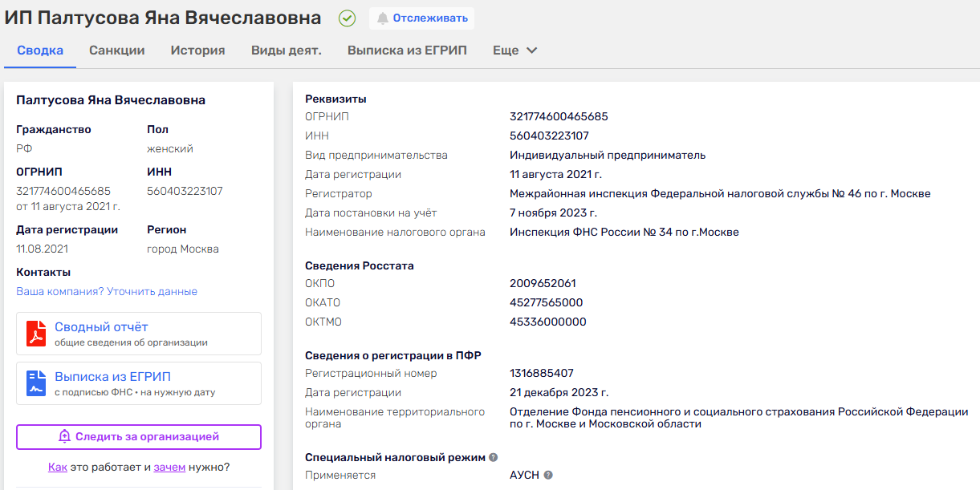This screenshot has height=490, width=980.
Task: Click the red PDF icon for Сводный отчёт
Action: 36,334
